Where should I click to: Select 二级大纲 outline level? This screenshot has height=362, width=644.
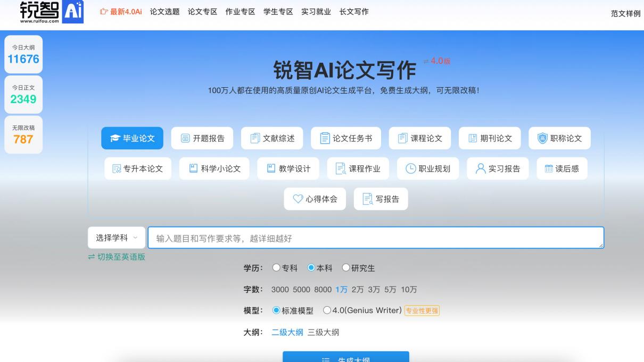pos(287,332)
